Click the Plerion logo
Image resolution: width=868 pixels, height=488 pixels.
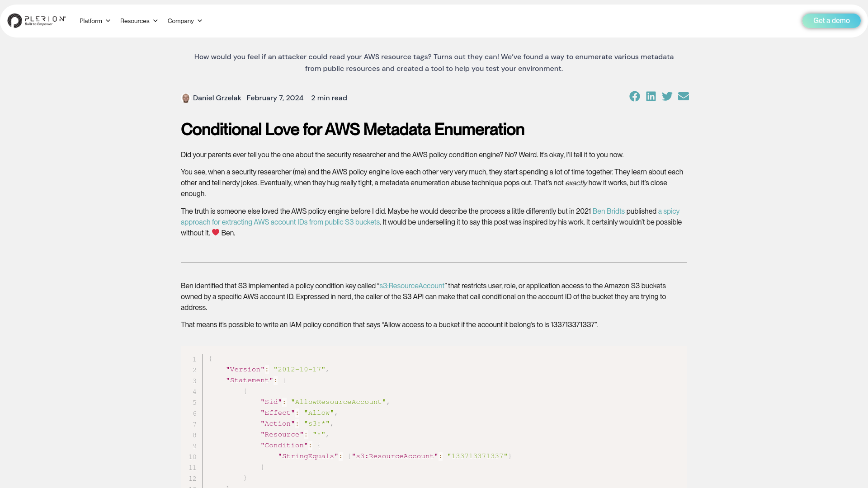pyautogui.click(x=37, y=21)
